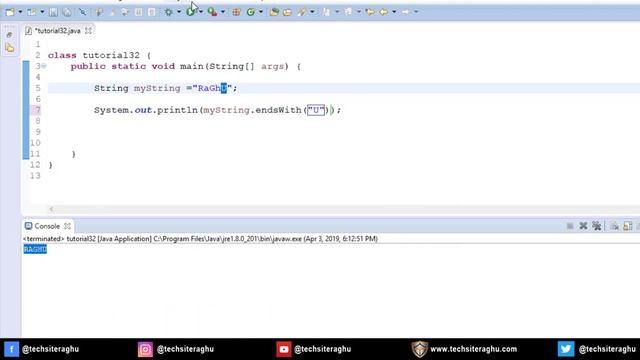Click the closing brace on line 12
This screenshot has height=360, width=640.
[50, 165]
